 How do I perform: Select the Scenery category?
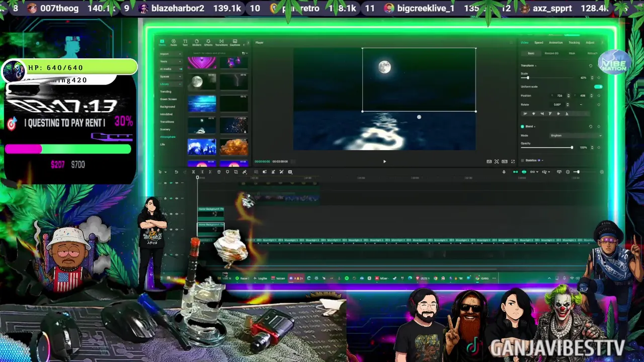(x=165, y=129)
